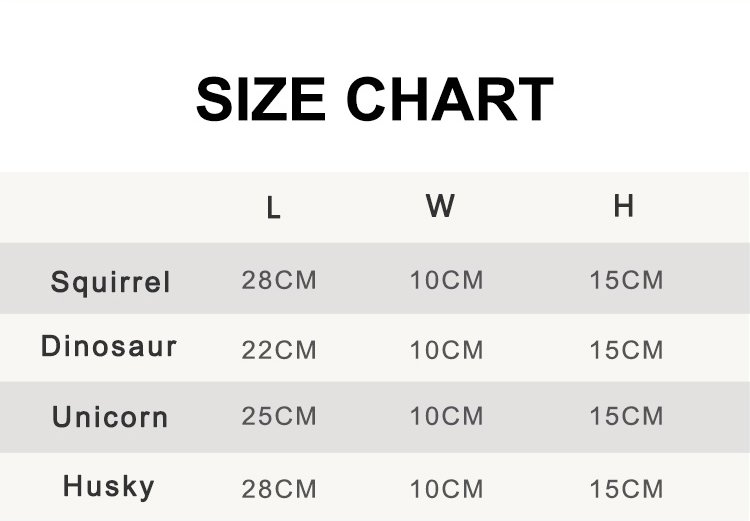Screen dimensions: 750x521
Task: Select Dinosaur's 22CM length value
Action: [279, 351]
